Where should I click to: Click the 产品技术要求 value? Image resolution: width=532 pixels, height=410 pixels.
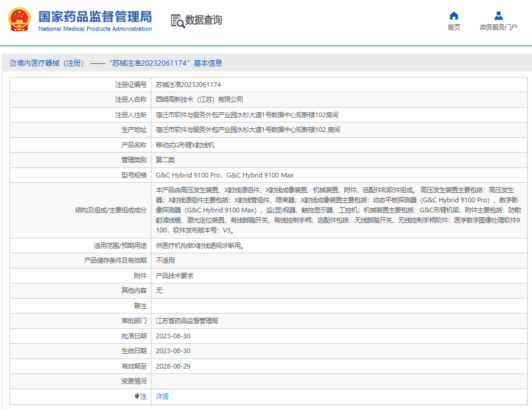point(175,276)
